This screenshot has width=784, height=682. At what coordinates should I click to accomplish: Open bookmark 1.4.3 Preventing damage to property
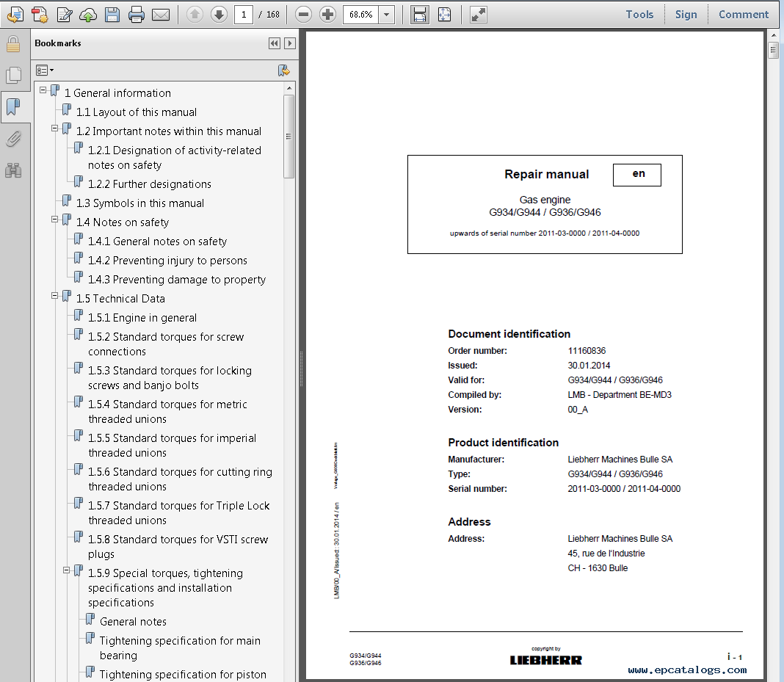(x=177, y=280)
